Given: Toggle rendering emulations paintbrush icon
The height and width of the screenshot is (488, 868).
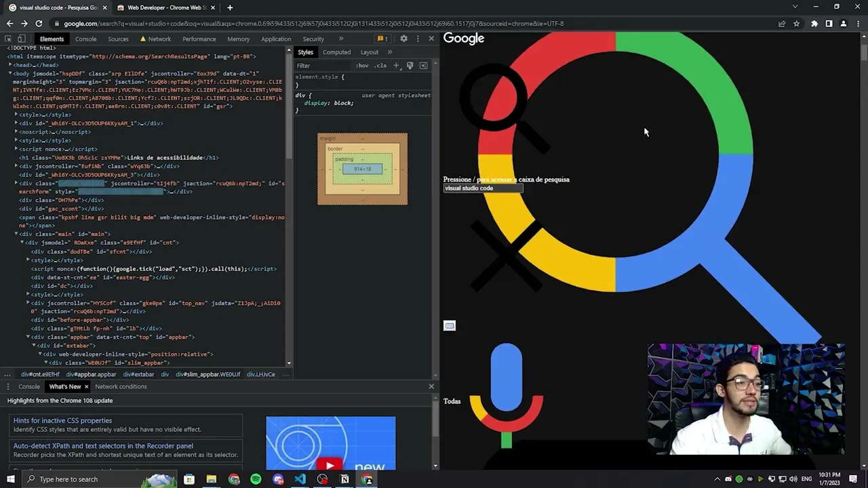Looking at the screenshot, I should (410, 66).
